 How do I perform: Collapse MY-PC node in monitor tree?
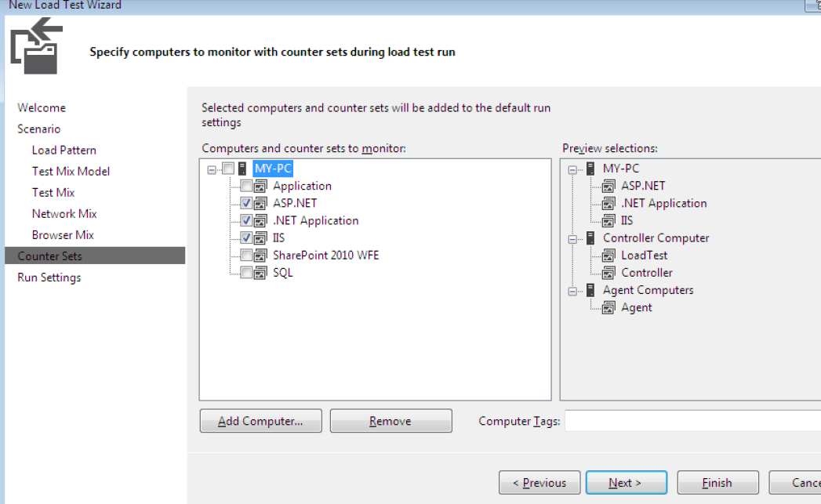click(x=212, y=169)
